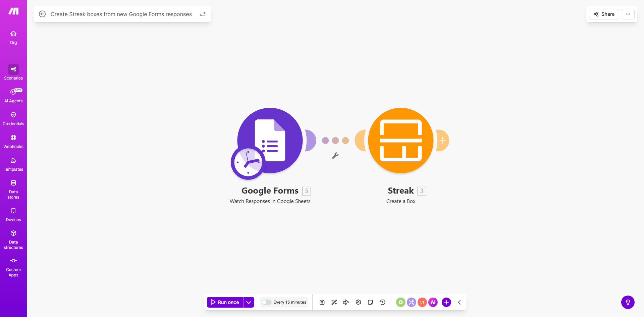Click the Google Forms module number 5 badge

click(307, 191)
